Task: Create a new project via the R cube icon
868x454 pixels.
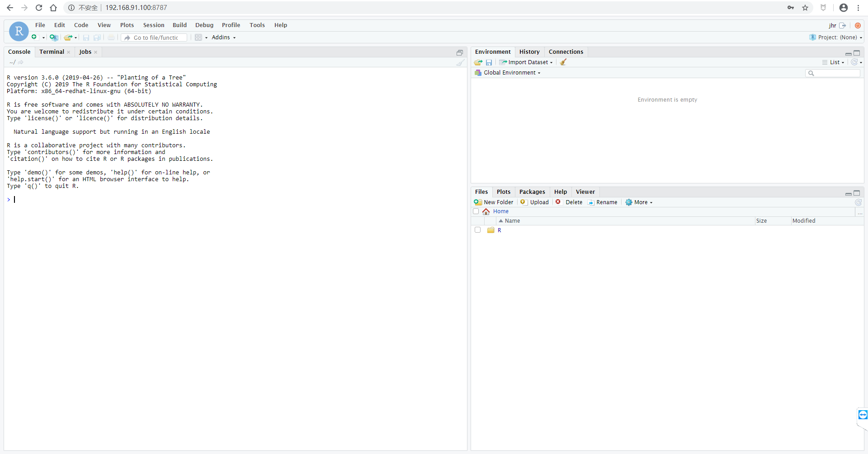Action: (54, 37)
